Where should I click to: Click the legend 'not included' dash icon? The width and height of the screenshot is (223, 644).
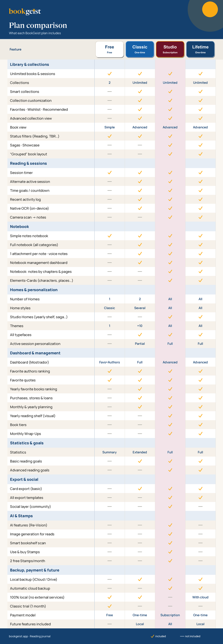point(182,636)
